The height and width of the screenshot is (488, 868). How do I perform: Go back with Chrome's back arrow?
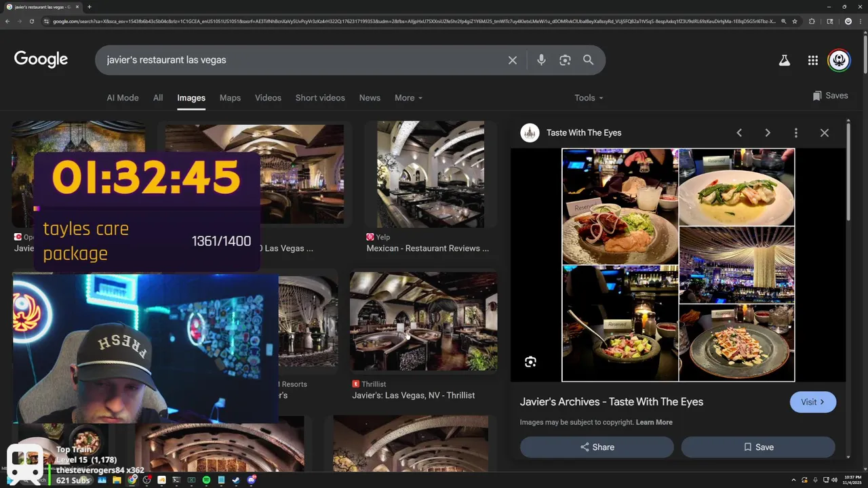[x=7, y=21]
